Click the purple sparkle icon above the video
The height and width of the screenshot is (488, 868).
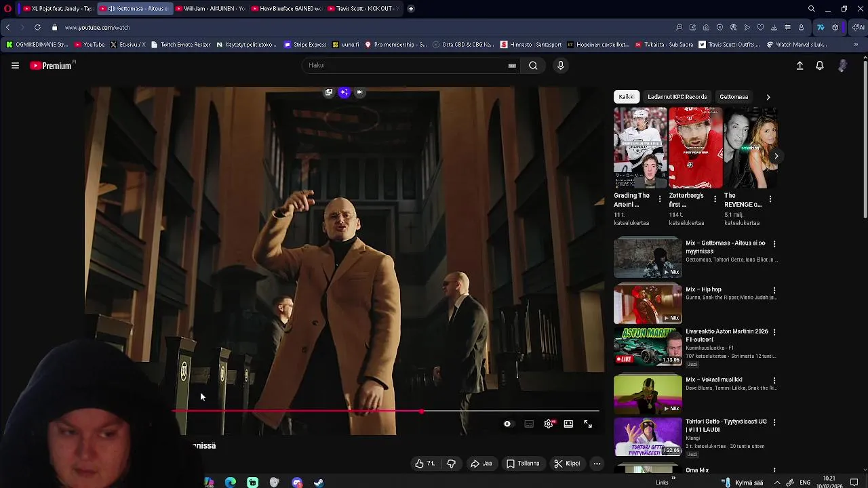[344, 92]
